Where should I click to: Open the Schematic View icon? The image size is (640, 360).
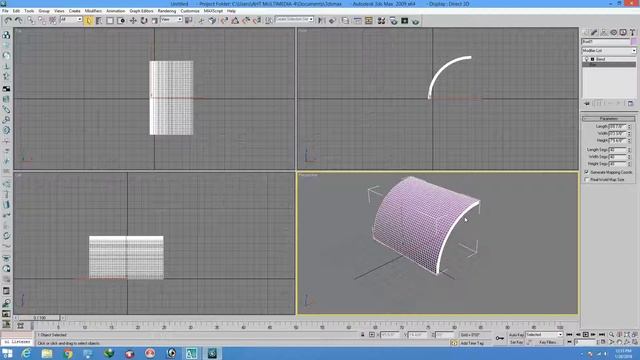369,20
